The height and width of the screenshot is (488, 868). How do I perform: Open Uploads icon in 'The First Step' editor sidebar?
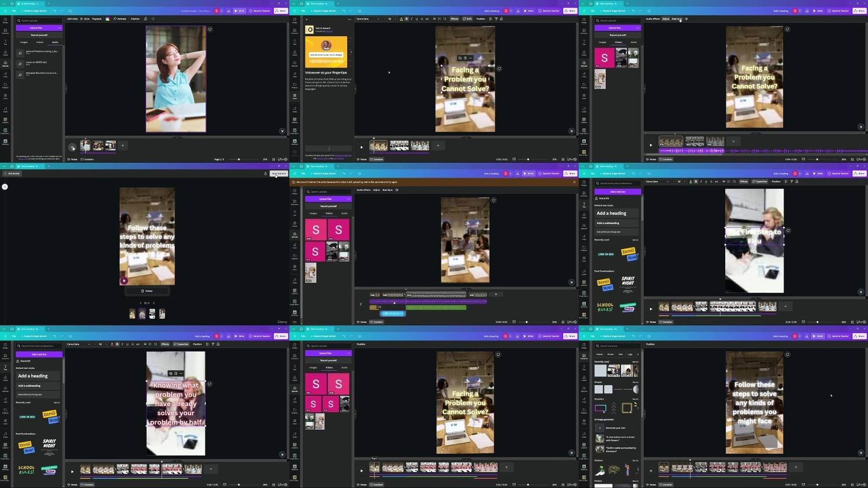point(584,227)
